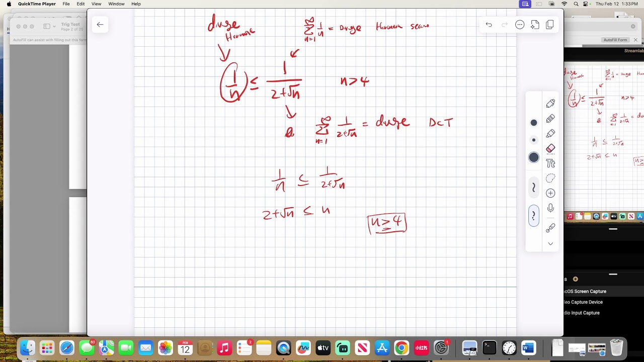Select the lasso selection tool
644x362 pixels.
tap(550, 178)
